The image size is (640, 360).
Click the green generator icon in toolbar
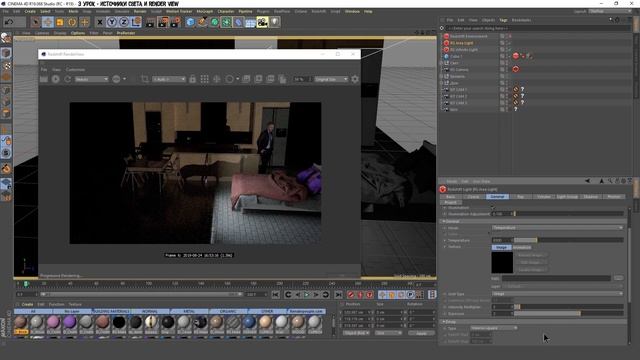(x=214, y=22)
